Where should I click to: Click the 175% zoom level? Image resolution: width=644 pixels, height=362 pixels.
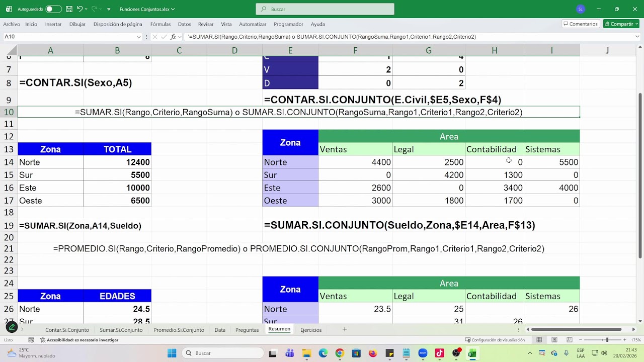(635, 340)
